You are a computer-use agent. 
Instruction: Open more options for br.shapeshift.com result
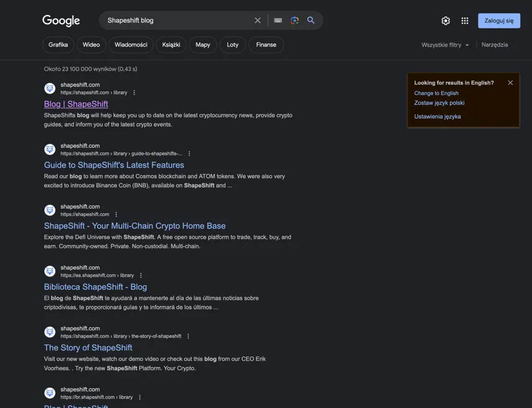[140, 397]
